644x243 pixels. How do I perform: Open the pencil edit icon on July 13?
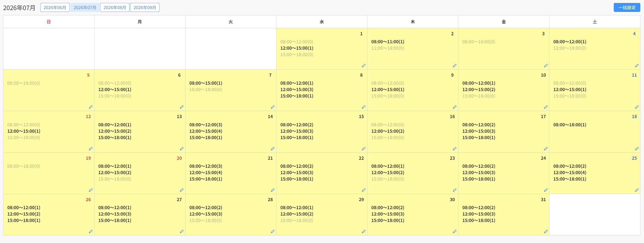point(182,149)
